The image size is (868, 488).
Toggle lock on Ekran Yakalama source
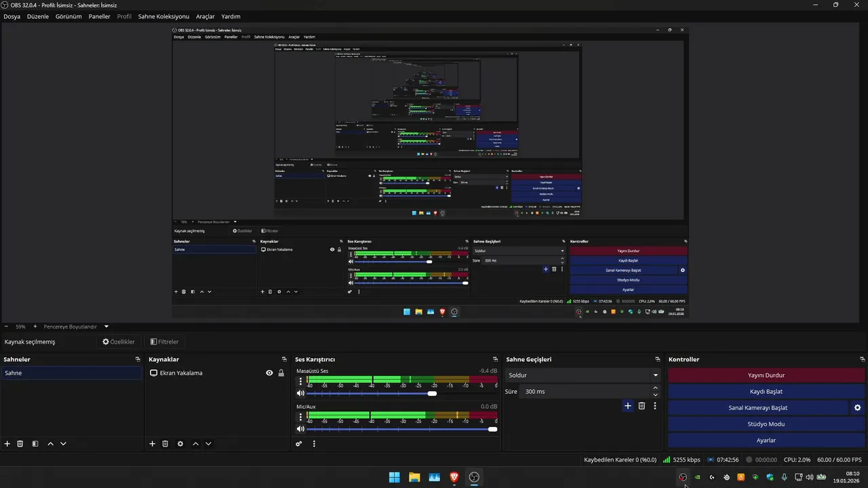coord(281,373)
